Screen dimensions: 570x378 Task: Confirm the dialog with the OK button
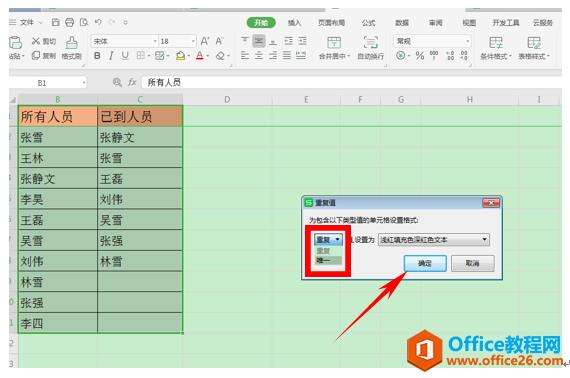[425, 263]
